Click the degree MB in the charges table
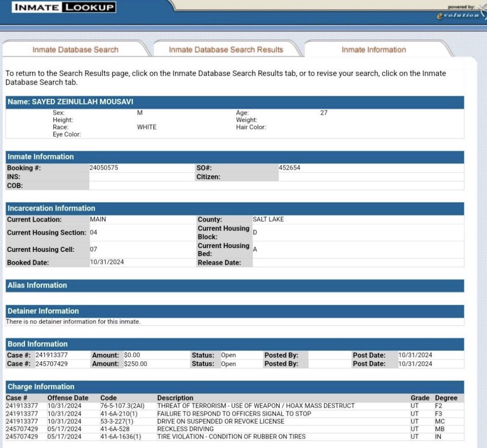 coord(440,429)
